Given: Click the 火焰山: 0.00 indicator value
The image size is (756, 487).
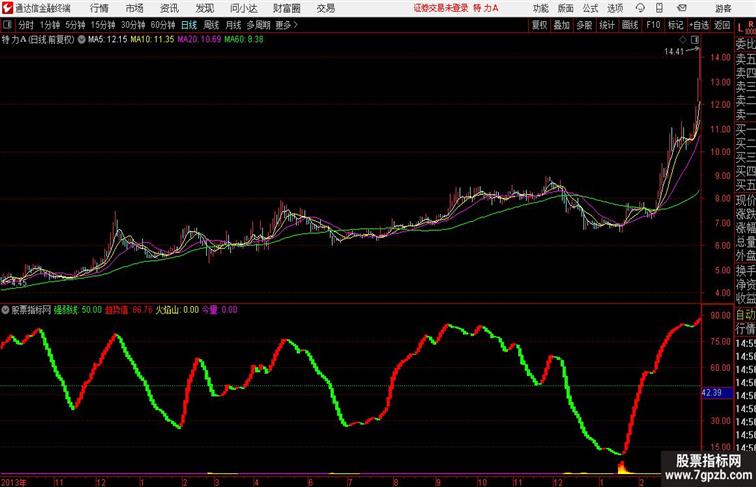Looking at the screenshot, I should pyautogui.click(x=177, y=310).
